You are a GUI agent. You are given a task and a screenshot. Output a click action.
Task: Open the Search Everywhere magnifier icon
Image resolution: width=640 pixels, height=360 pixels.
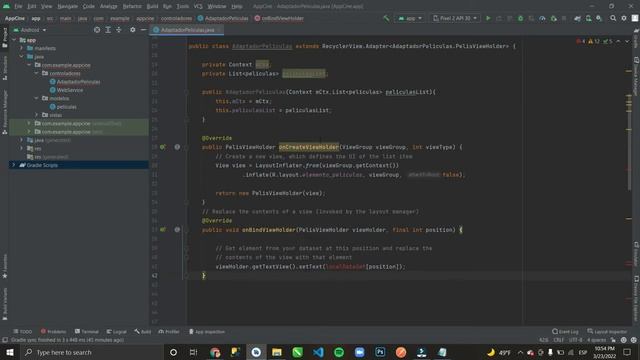point(613,18)
